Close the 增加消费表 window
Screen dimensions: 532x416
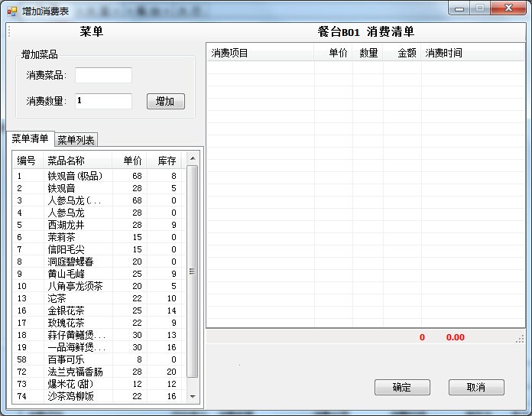(x=508, y=8)
